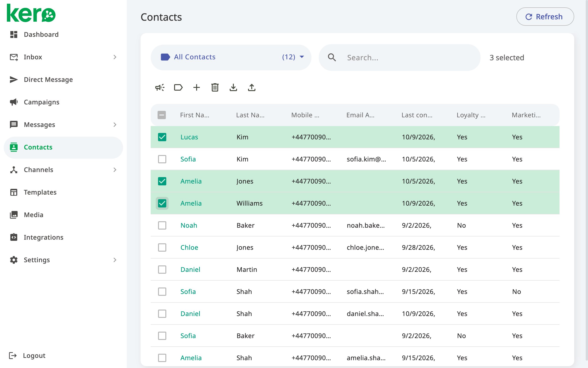Expand the Channels submenu chevron

pos(115,170)
